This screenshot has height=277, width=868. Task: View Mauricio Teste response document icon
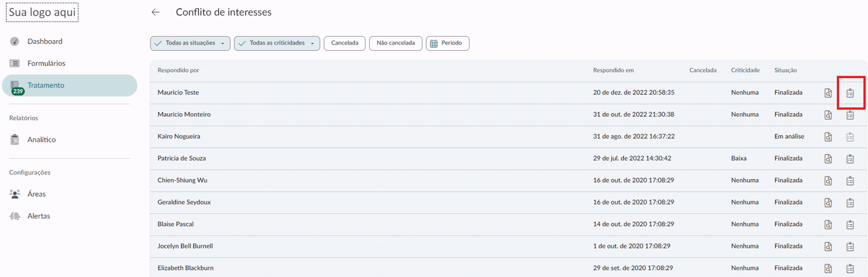[828, 93]
